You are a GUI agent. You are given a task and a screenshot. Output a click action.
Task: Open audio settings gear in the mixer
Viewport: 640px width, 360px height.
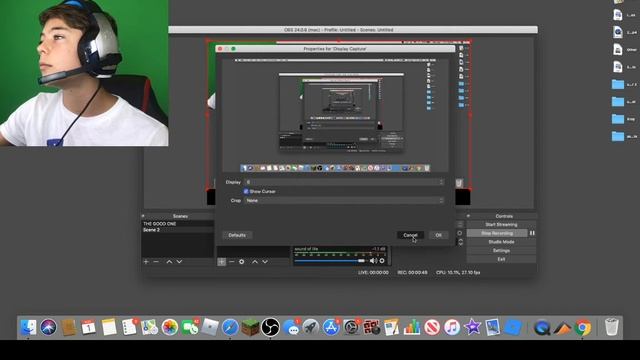(x=382, y=260)
